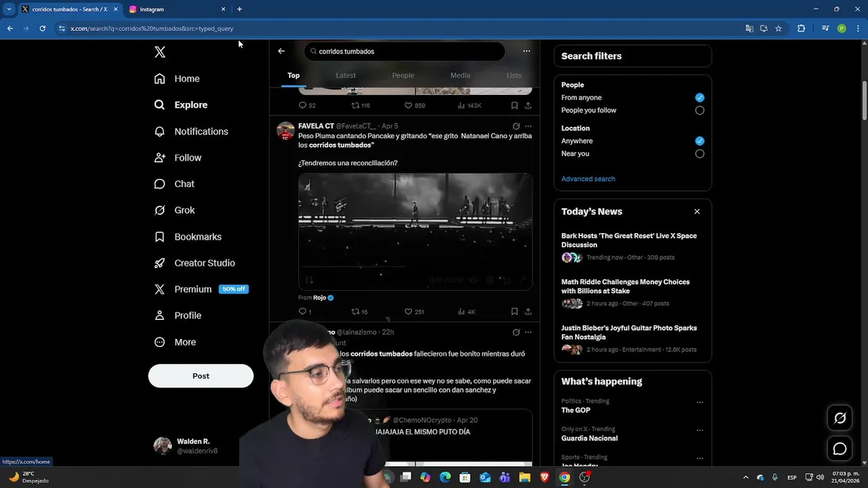
Task: Reply to the FAVELA CT post
Action: click(x=305, y=312)
